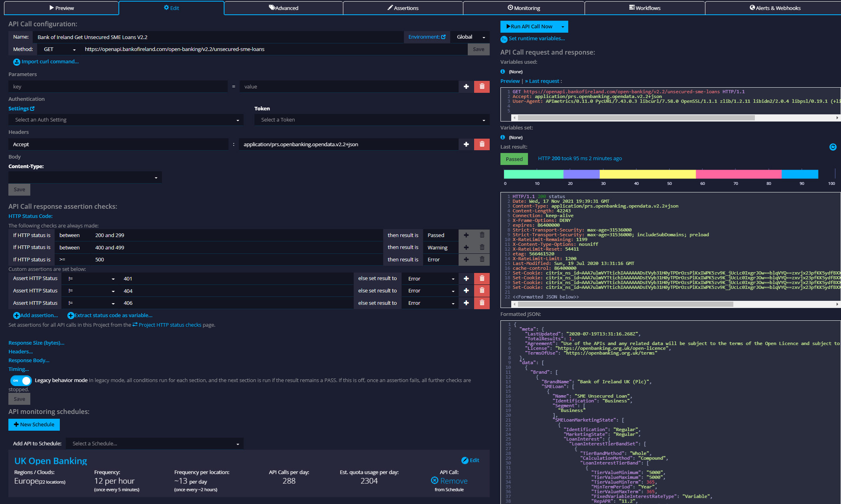Click trash icon on 200 and 299 row
The height and width of the screenshot is (504, 841).
click(x=482, y=235)
